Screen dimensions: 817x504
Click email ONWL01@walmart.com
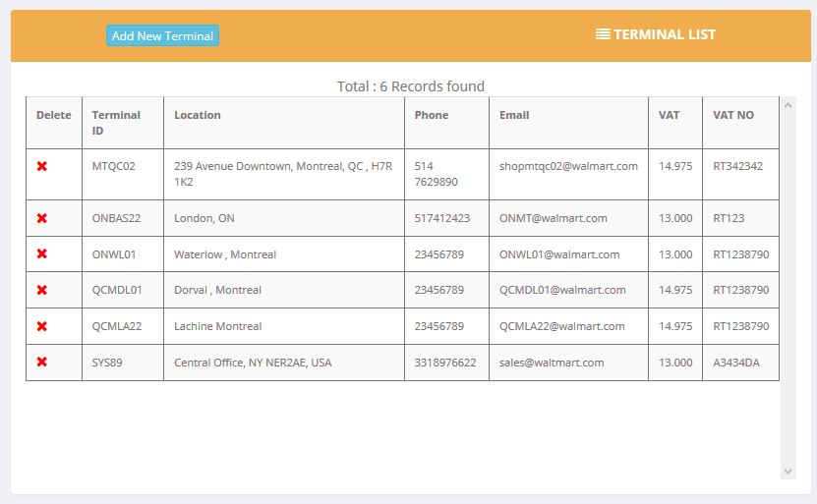pyautogui.click(x=559, y=254)
